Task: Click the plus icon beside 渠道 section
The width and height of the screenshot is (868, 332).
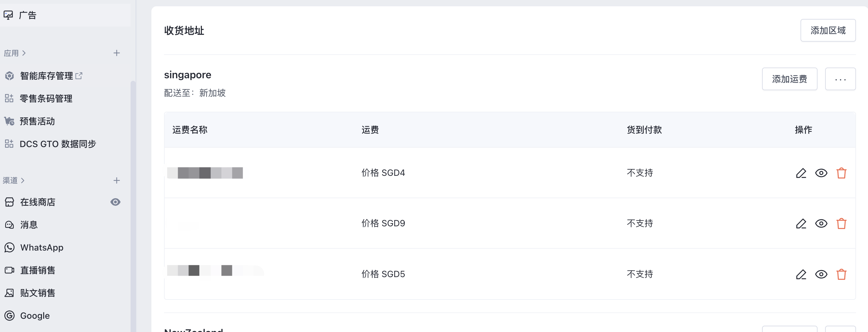Action: point(117,181)
